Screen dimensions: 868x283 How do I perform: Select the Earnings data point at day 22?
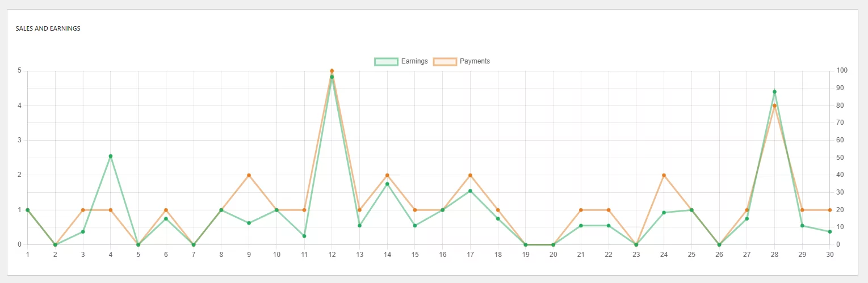(x=609, y=226)
